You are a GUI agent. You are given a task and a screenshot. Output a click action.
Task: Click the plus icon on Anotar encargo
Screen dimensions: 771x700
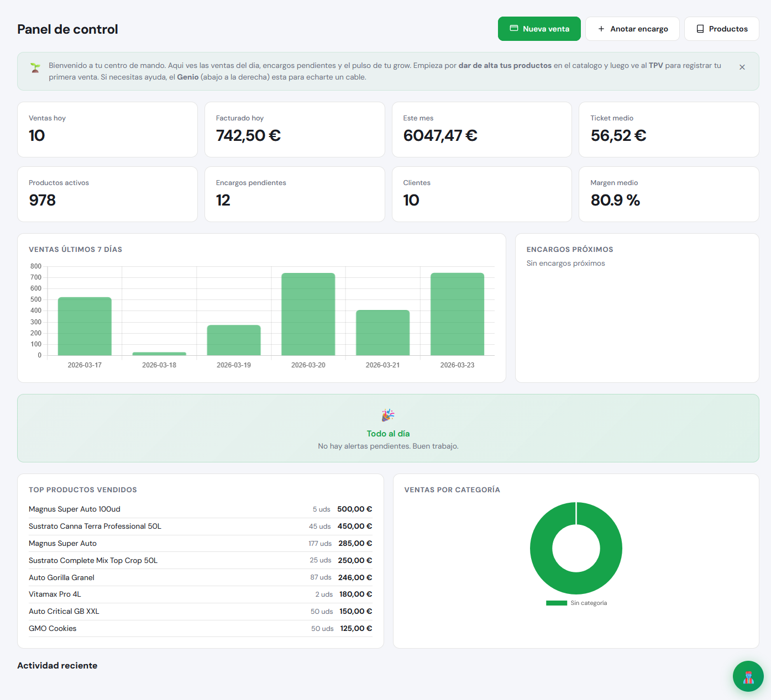[x=601, y=28]
